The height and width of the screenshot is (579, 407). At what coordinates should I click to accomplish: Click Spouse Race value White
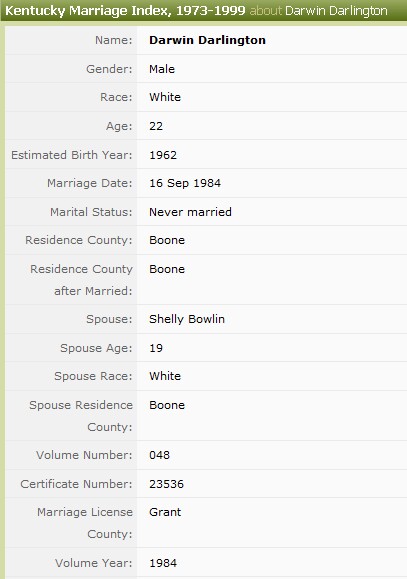click(165, 376)
